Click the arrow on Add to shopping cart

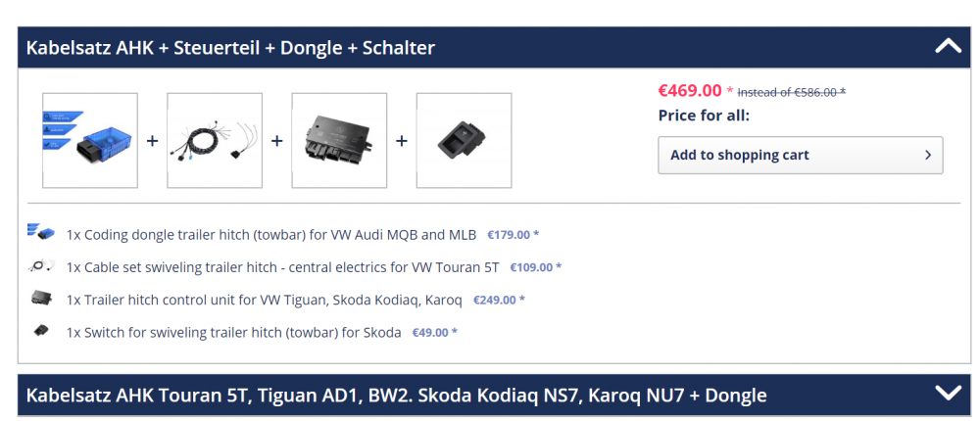(928, 155)
